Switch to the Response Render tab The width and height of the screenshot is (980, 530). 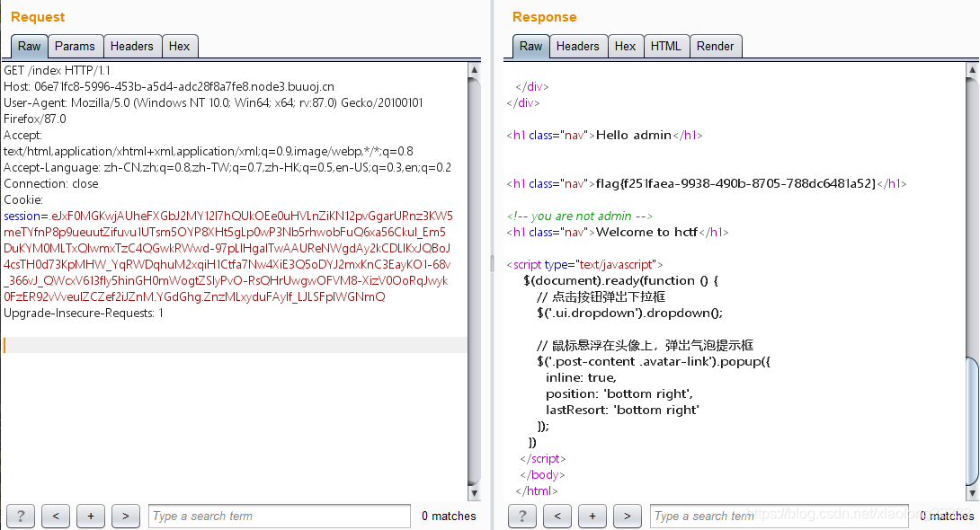tap(716, 46)
